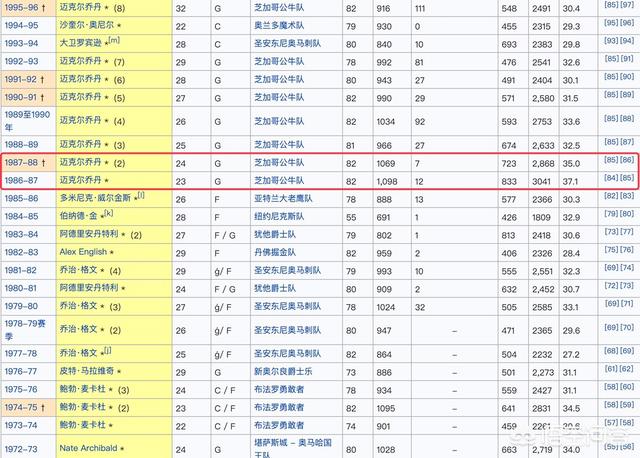
Task: Click 迈克尔乔丹 in the 1986–87 row
Action: point(80,180)
